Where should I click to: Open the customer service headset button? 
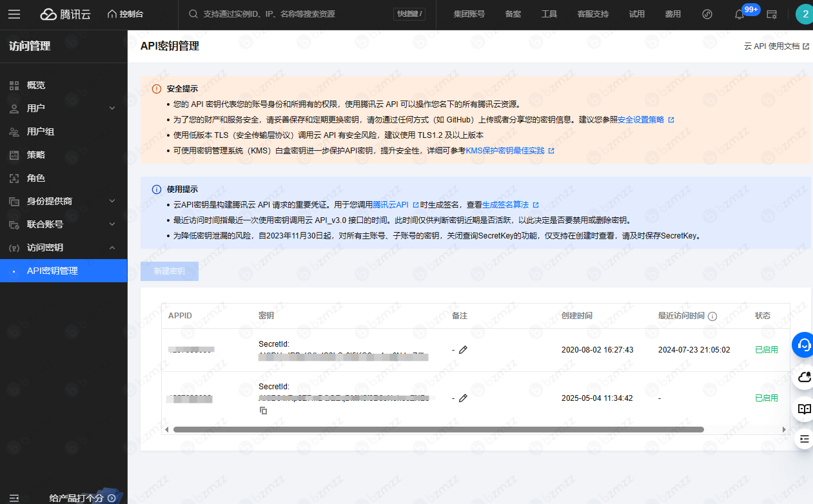[804, 344]
